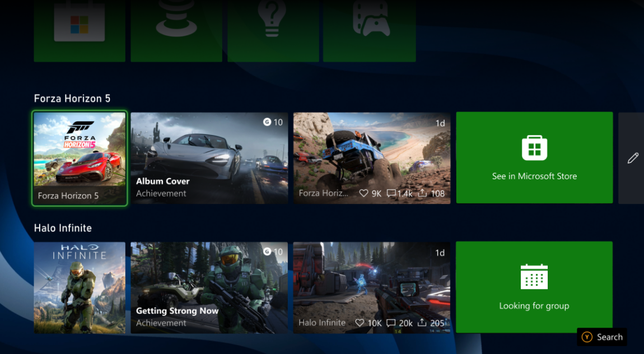The width and height of the screenshot is (644, 354).
Task: Click the 1d timestamp on Halo post
Action: pos(440,253)
